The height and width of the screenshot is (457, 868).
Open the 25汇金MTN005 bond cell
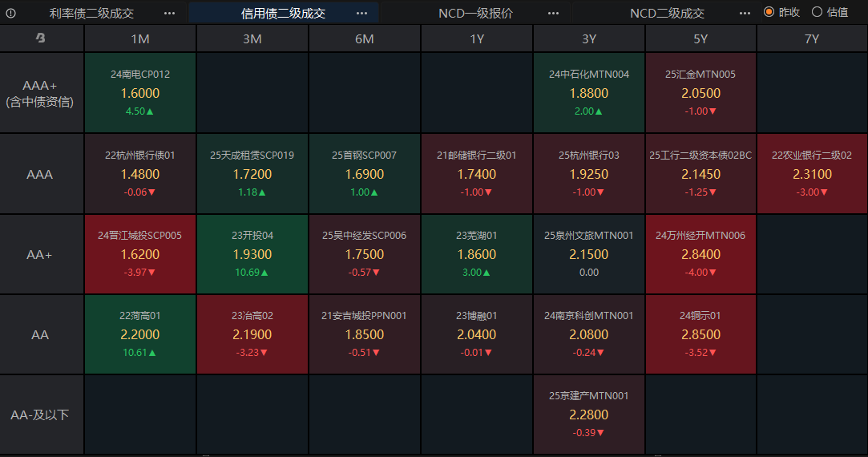(700, 93)
